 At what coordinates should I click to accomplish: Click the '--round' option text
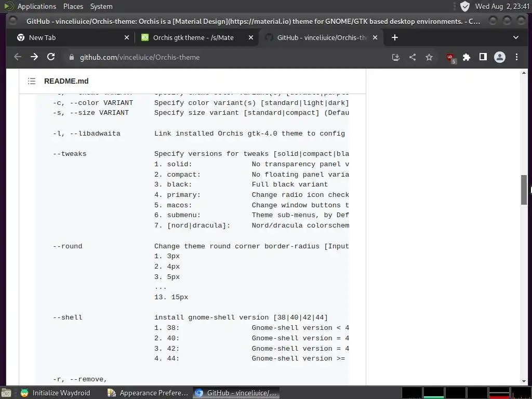coord(68,246)
